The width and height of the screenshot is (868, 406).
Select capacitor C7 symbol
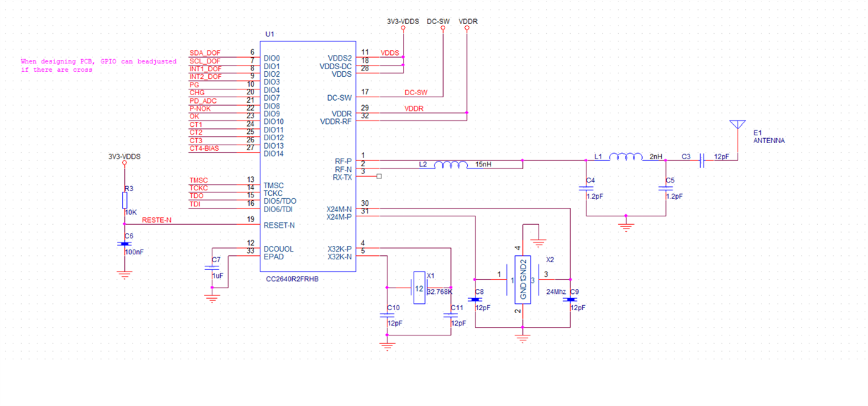coord(212,268)
